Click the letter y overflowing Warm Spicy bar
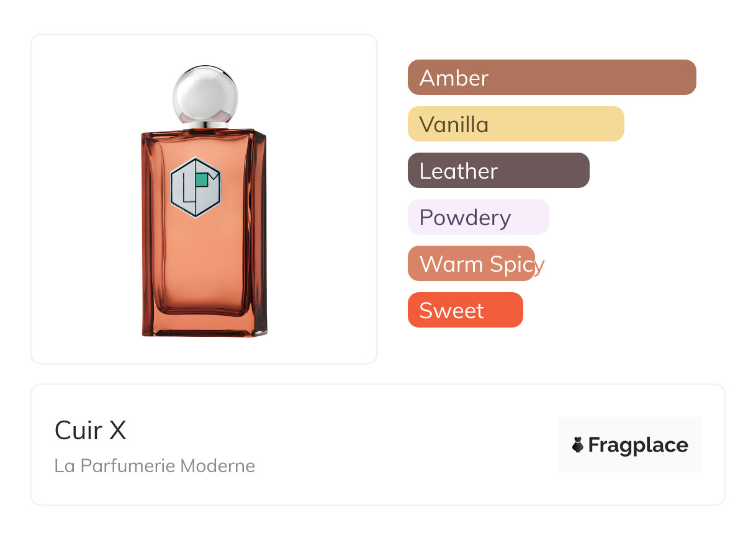Viewport: 756px width, 536px height. click(x=539, y=267)
